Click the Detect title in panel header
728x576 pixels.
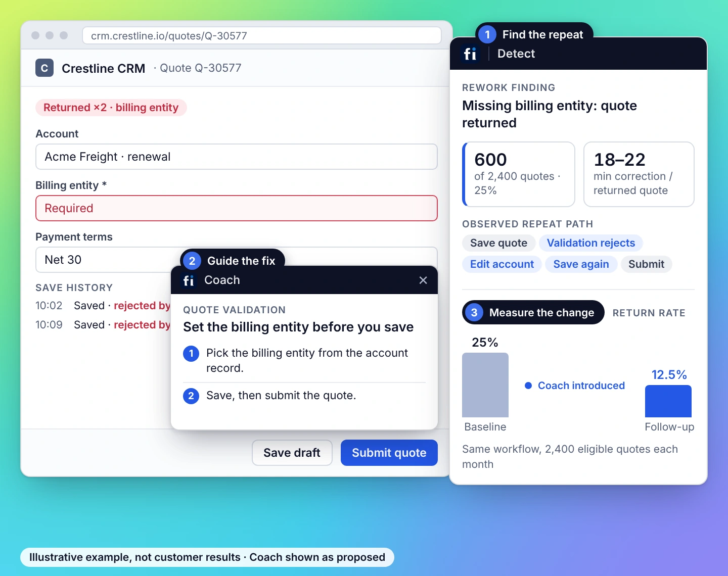click(516, 54)
